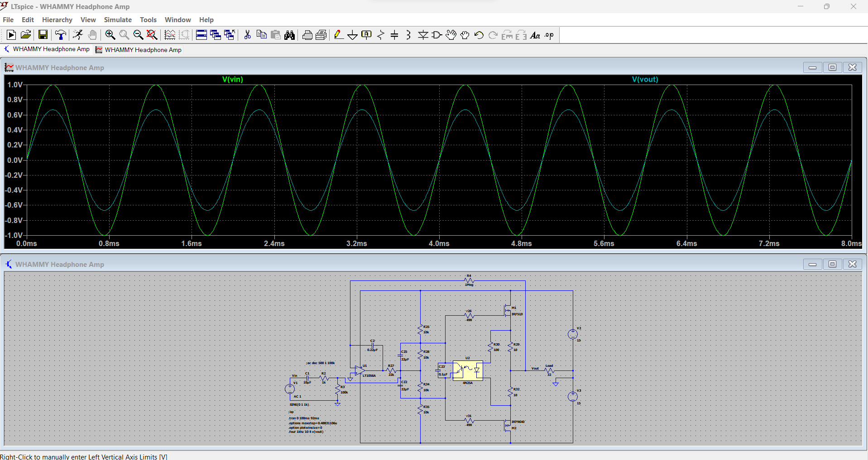Minimize the schematic sub-window
The width and height of the screenshot is (868, 460).
click(x=813, y=264)
